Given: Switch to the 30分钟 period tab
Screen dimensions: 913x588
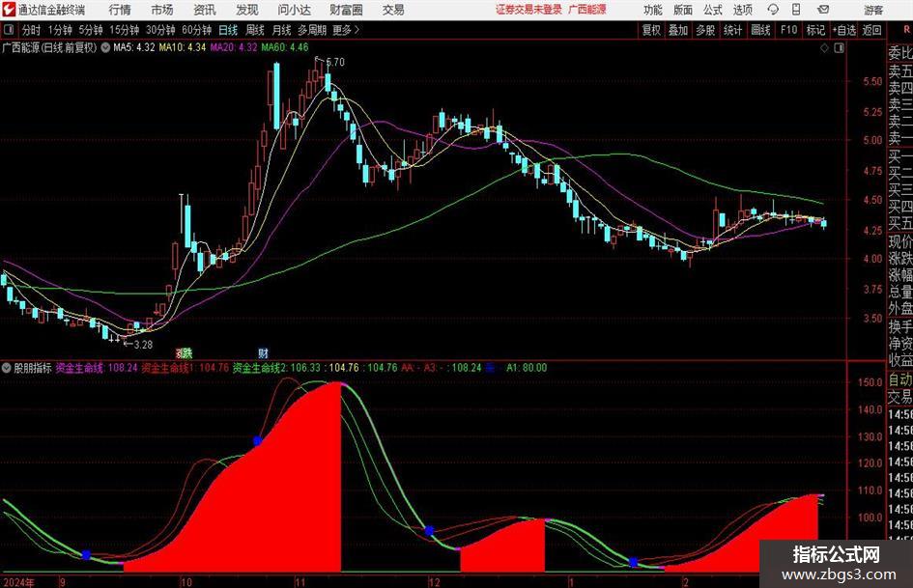Looking at the screenshot, I should click(160, 30).
